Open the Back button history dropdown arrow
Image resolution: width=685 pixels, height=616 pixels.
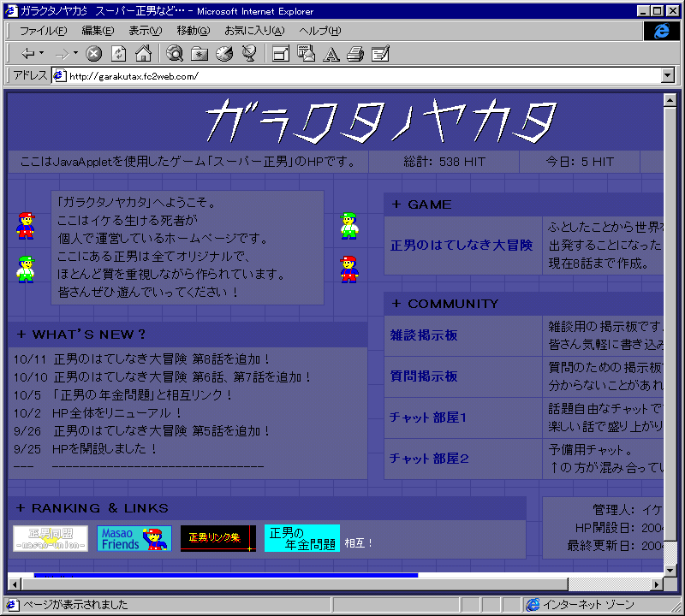coord(42,53)
